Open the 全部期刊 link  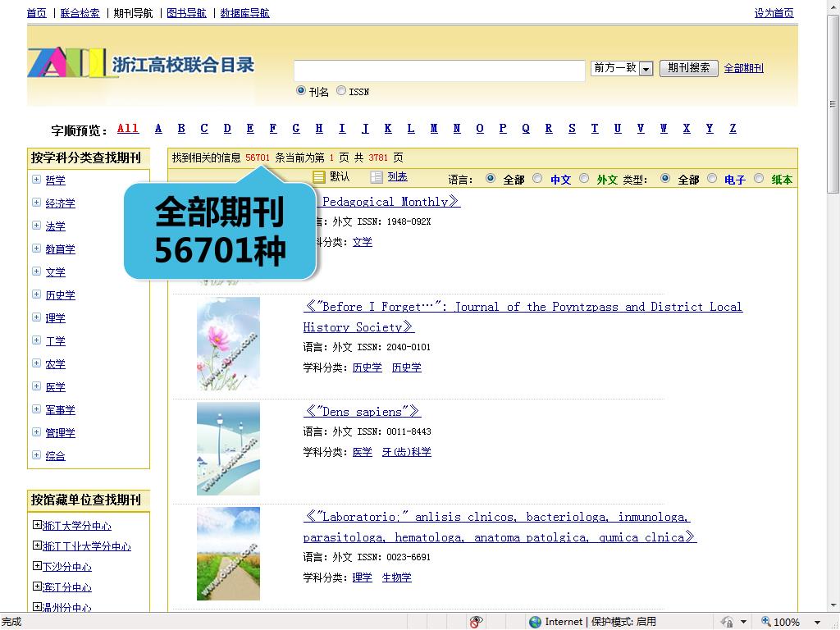pyautogui.click(x=743, y=68)
